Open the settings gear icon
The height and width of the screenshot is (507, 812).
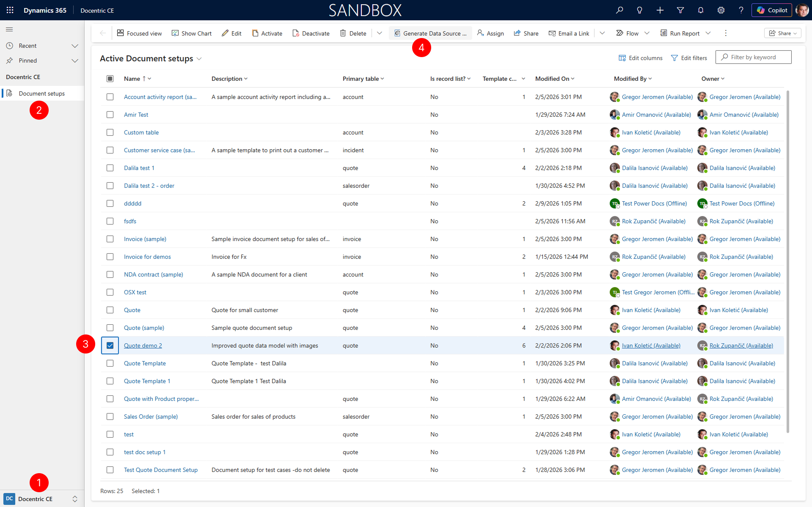click(721, 10)
